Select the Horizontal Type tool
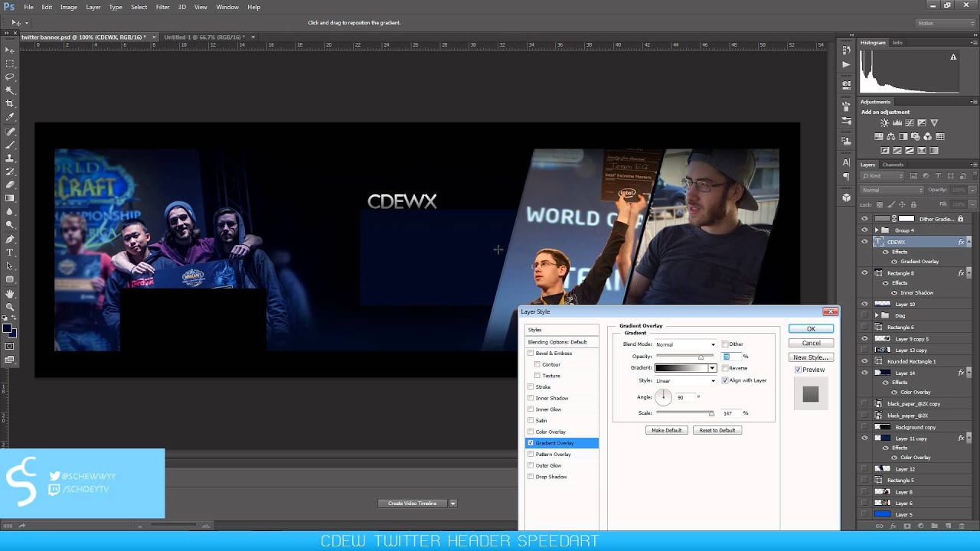 10,253
